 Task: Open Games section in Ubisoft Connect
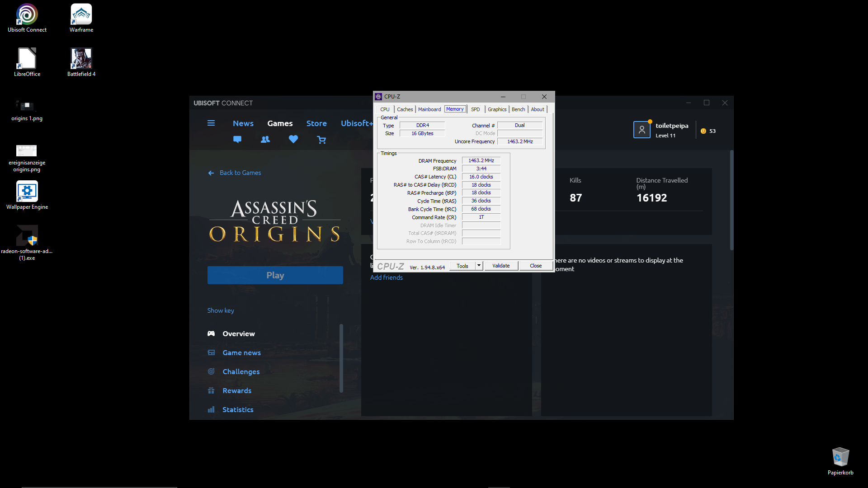[280, 123]
